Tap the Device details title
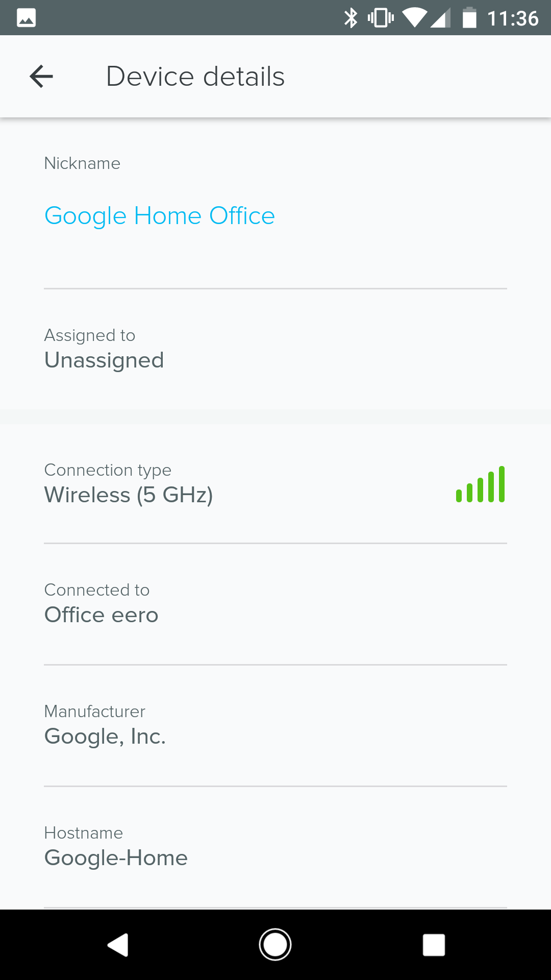Image resolution: width=551 pixels, height=980 pixels. click(195, 77)
